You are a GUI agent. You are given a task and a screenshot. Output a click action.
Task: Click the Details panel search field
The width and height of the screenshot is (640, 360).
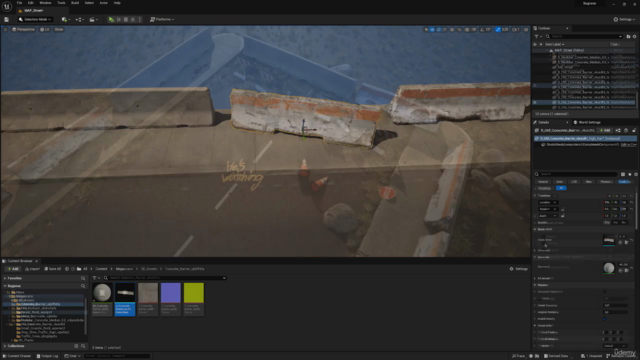(x=576, y=174)
